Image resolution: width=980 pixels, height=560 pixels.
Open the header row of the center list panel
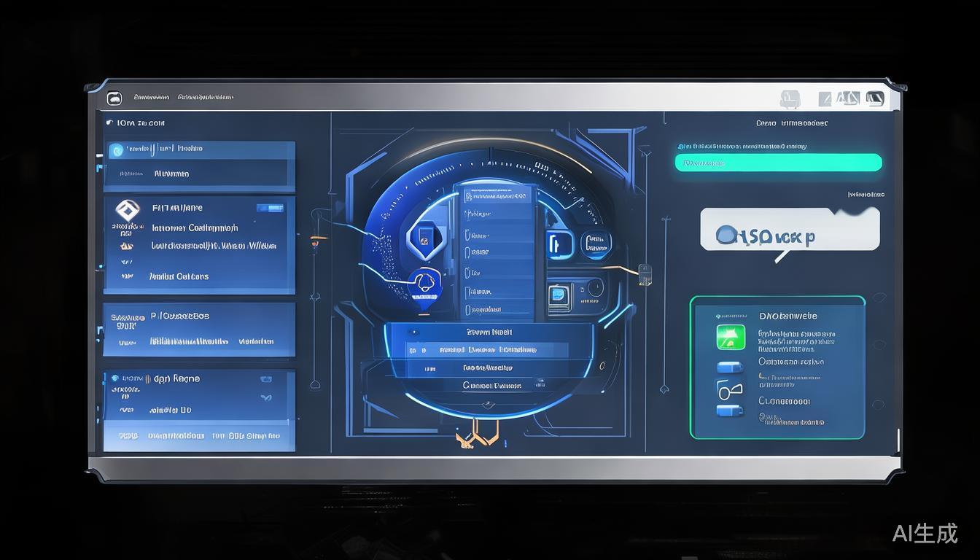(494, 196)
